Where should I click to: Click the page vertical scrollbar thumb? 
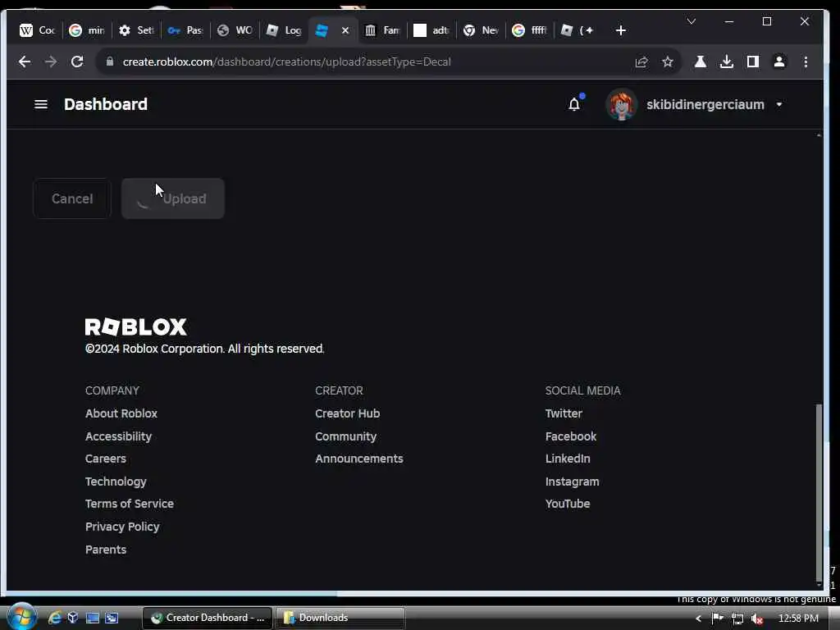click(818, 492)
